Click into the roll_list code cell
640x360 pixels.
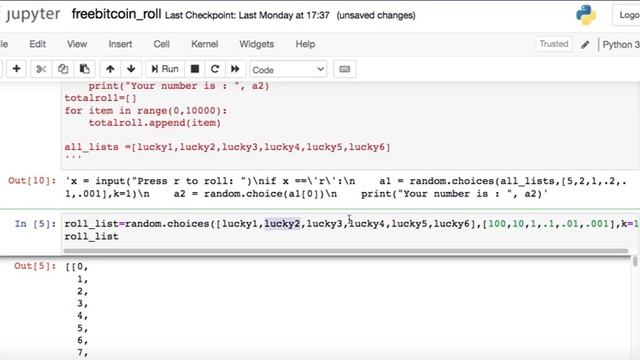[x=350, y=230]
